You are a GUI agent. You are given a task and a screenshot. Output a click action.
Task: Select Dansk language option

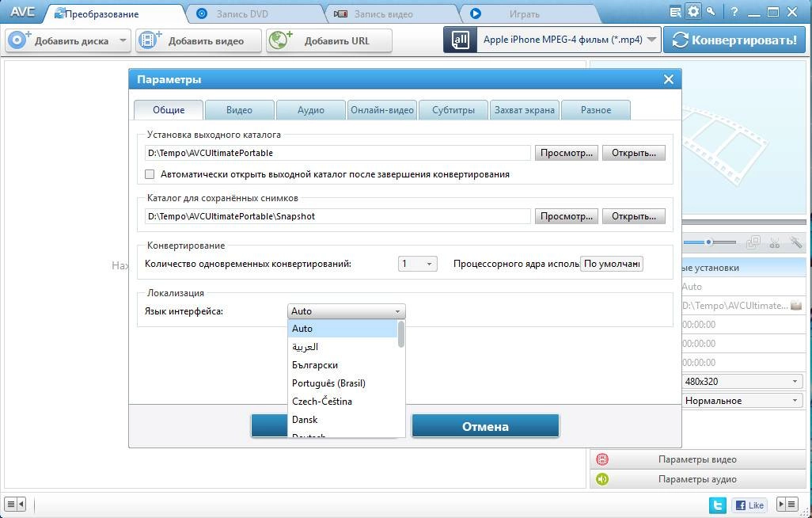343,420
